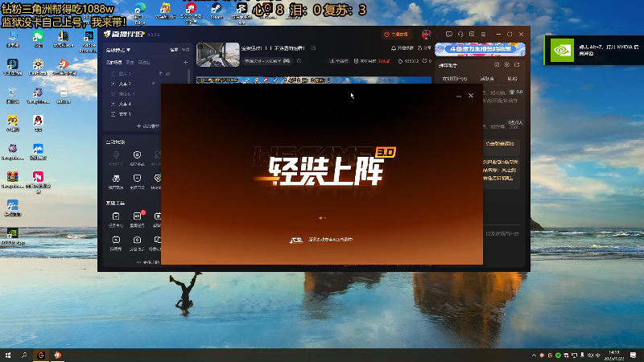Click the share (分享) button

[x=424, y=48]
